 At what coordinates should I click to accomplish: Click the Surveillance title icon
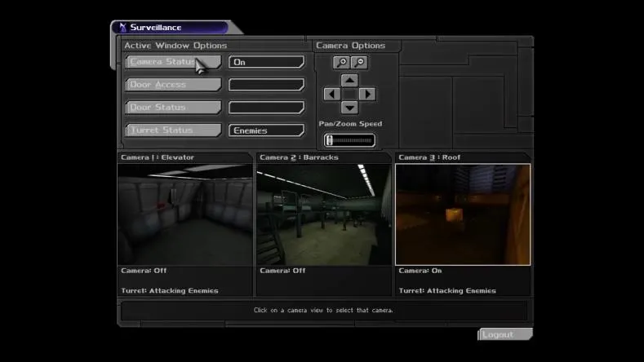coord(122,28)
